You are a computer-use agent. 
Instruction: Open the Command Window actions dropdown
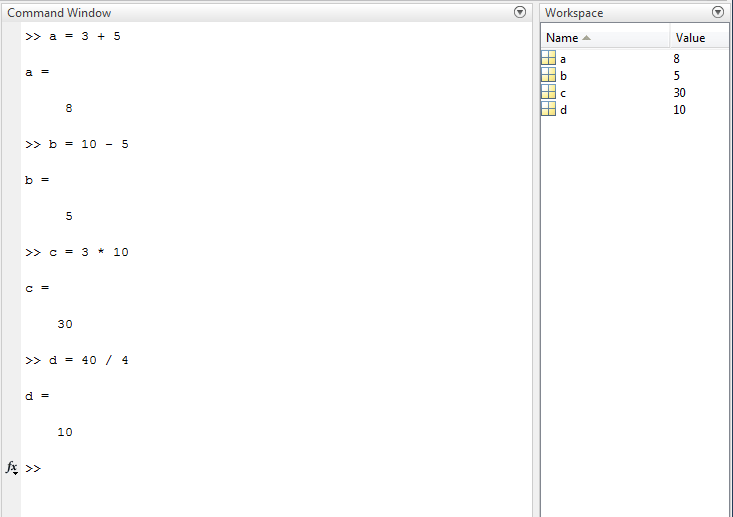pos(519,12)
